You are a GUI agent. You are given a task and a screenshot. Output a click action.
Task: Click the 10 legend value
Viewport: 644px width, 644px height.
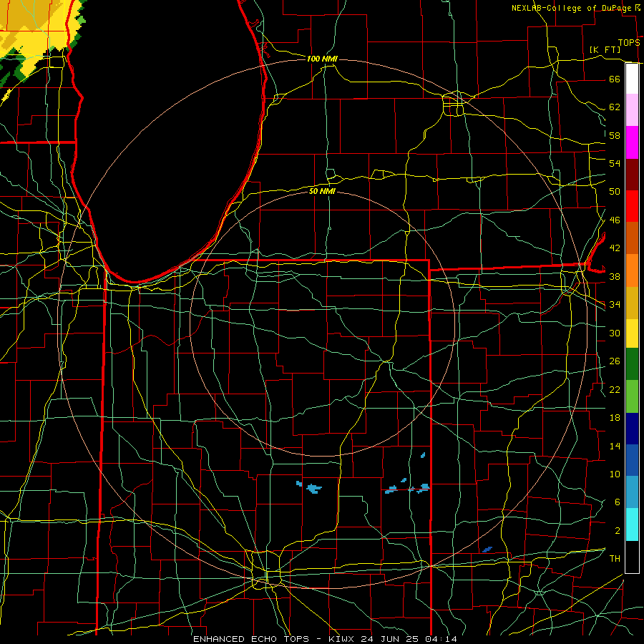(x=615, y=474)
